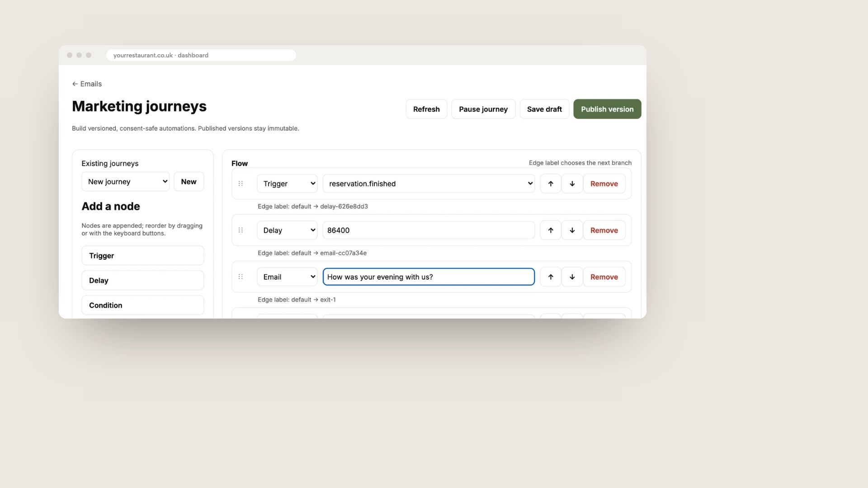Click the Flow section heading
Viewport: 868px width, 488px height.
point(240,163)
